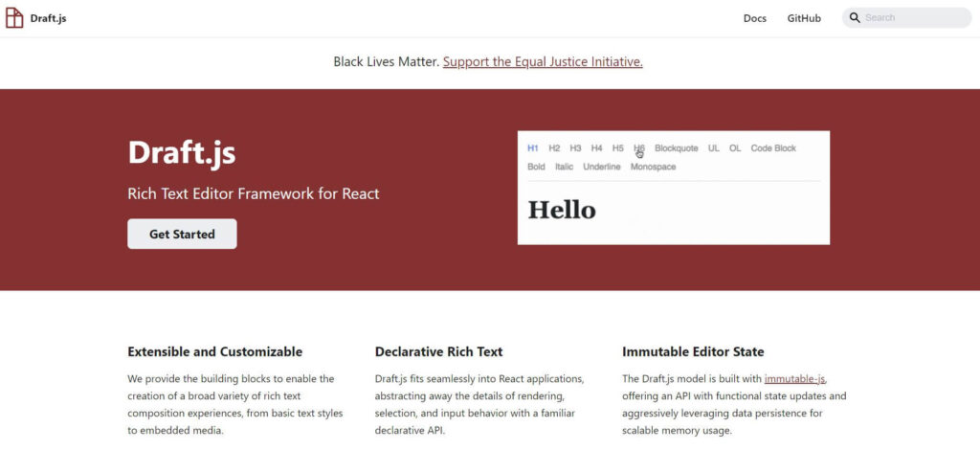This screenshot has width=980, height=450.
Task: Open the GitHub link in navbar
Action: tap(804, 18)
